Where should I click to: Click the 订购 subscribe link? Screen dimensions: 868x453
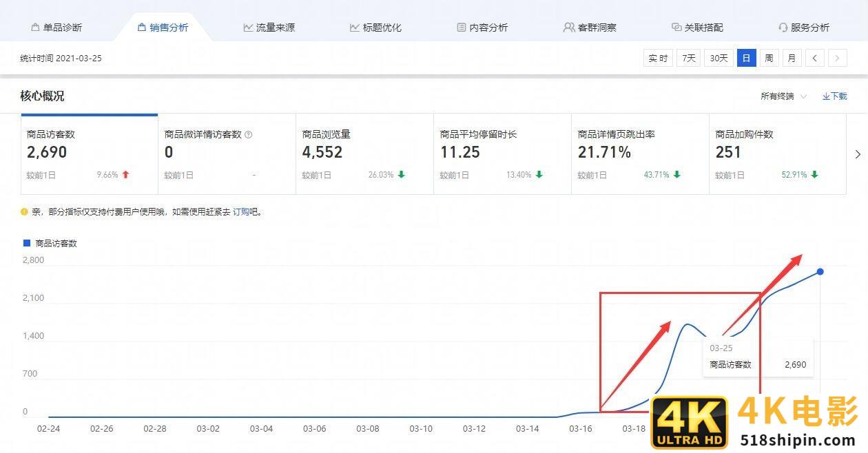click(241, 212)
